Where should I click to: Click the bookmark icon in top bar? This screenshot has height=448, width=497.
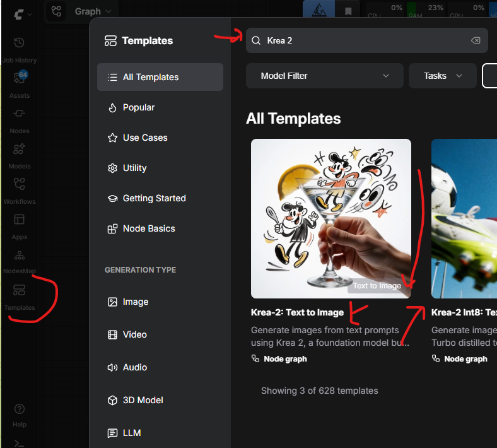(x=348, y=11)
